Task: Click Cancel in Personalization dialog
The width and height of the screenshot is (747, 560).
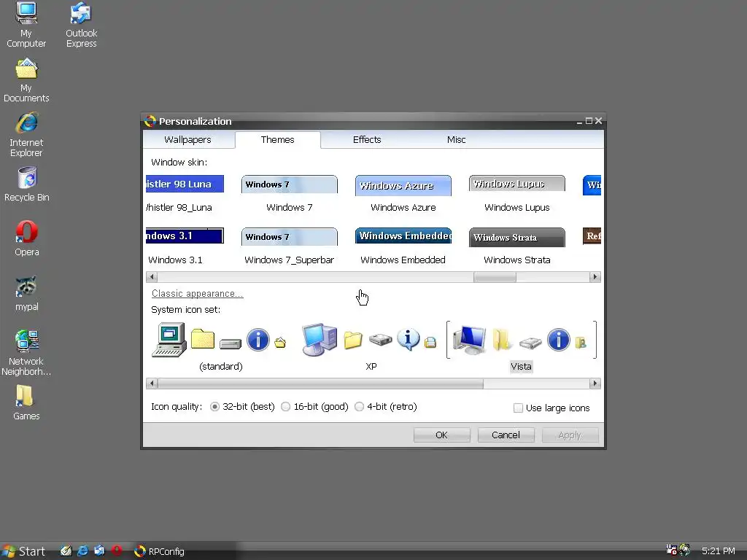Action: click(506, 435)
